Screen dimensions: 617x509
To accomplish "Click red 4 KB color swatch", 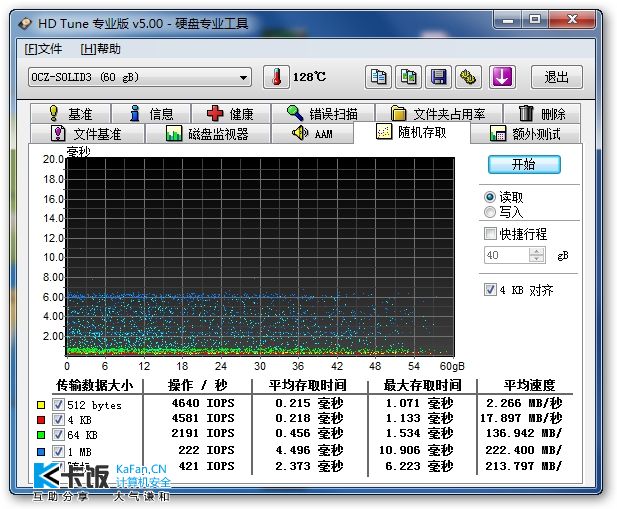I will tap(41, 420).
